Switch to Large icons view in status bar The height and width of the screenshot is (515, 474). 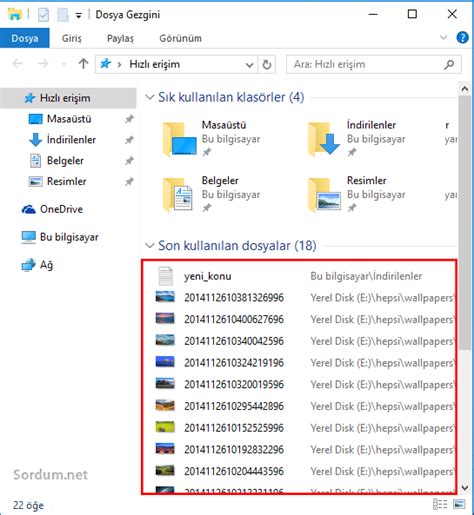(x=459, y=504)
